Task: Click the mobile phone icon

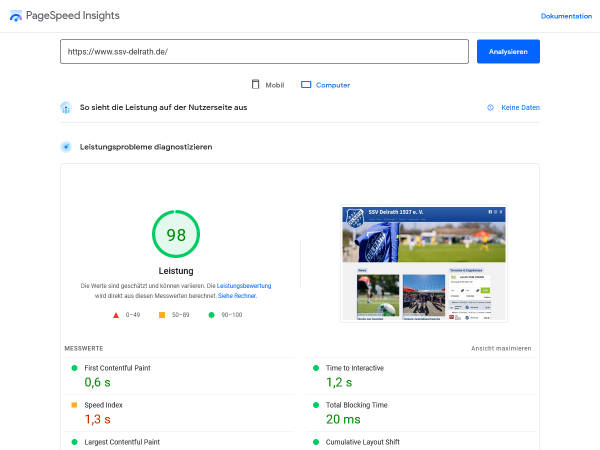Action: 255,84
